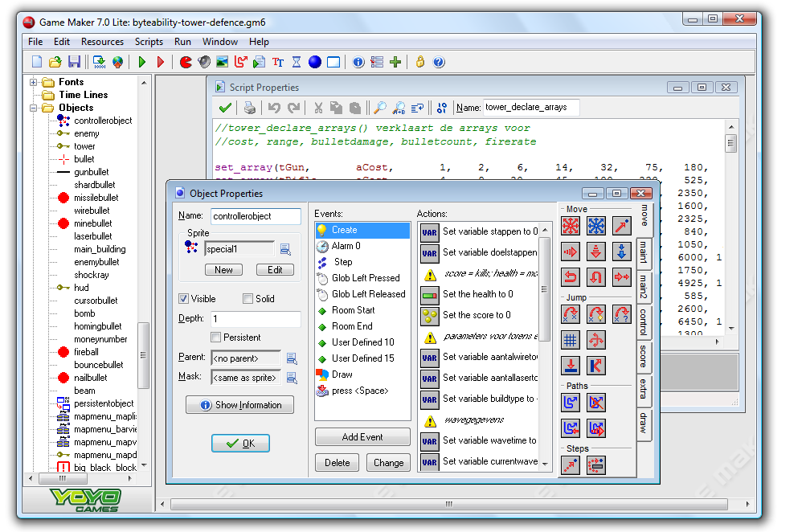
Task: Add a sprite using red Pac-Man icon
Action: click(186, 62)
